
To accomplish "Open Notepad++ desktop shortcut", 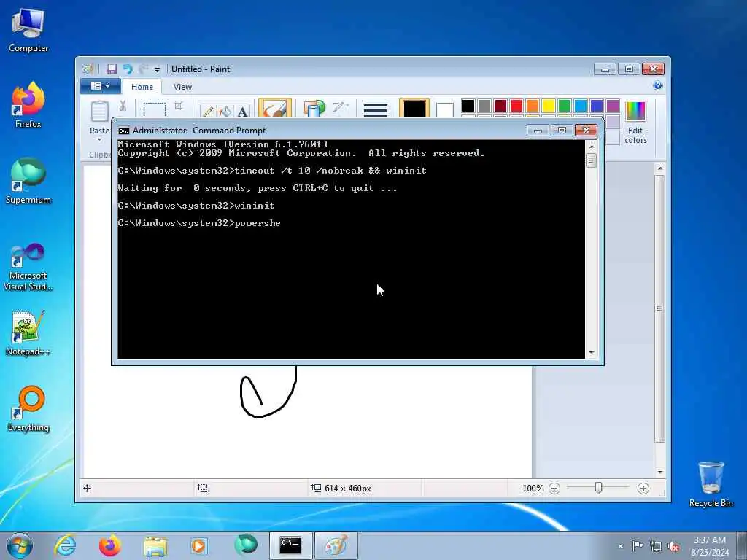I will point(28,332).
